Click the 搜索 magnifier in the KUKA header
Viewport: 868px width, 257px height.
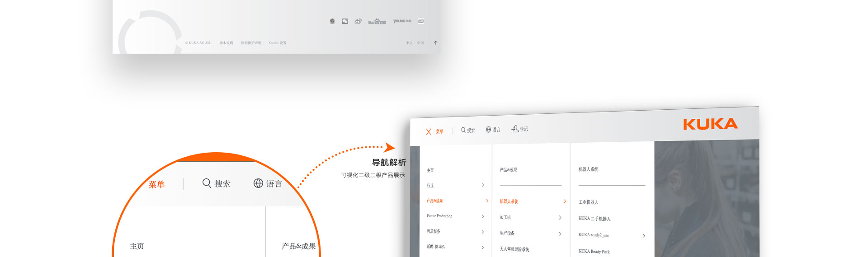(463, 130)
